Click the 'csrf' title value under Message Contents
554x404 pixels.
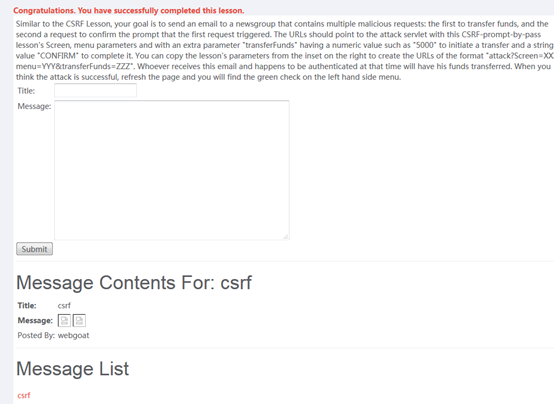[x=64, y=305]
